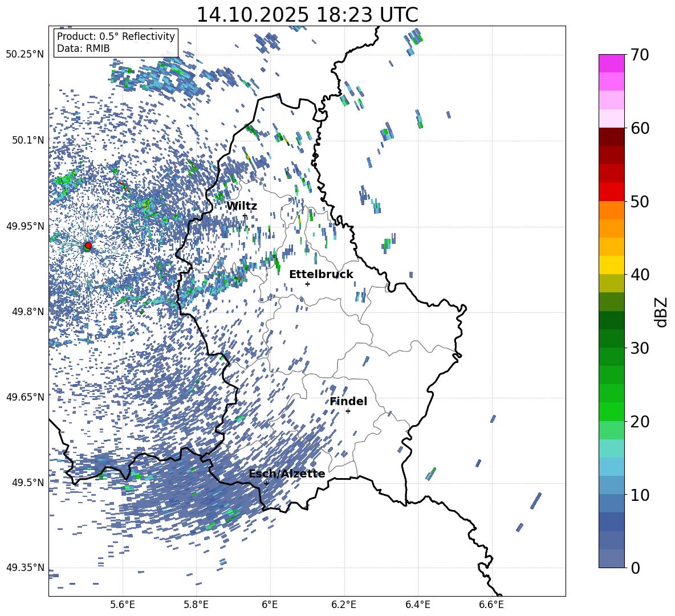Click the 20 colorbar tick label
This screenshot has width=675, height=616.
pyautogui.click(x=640, y=421)
